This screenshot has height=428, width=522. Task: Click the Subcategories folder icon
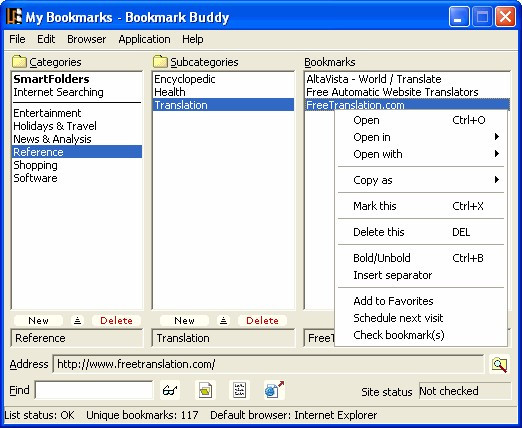[160, 61]
